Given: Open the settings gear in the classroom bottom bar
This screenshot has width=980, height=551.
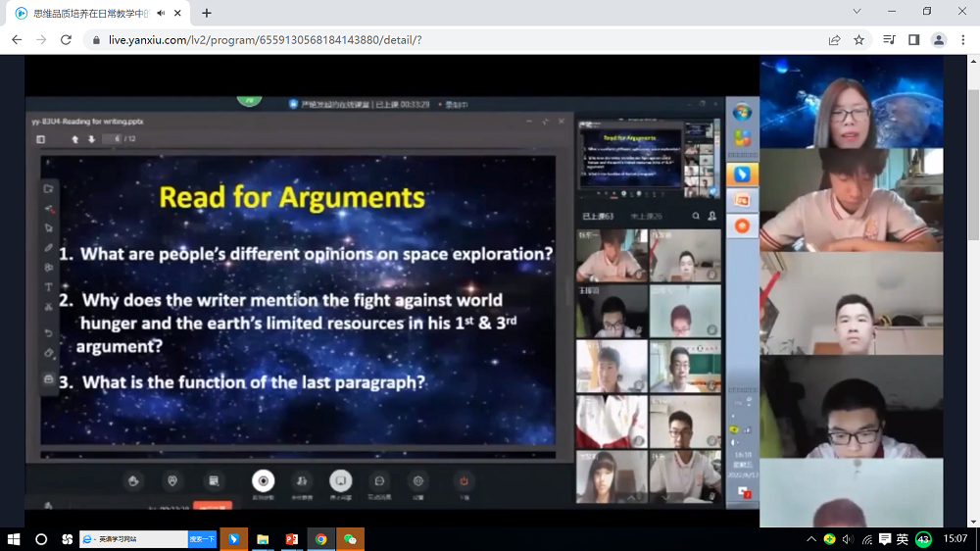Looking at the screenshot, I should 418,480.
